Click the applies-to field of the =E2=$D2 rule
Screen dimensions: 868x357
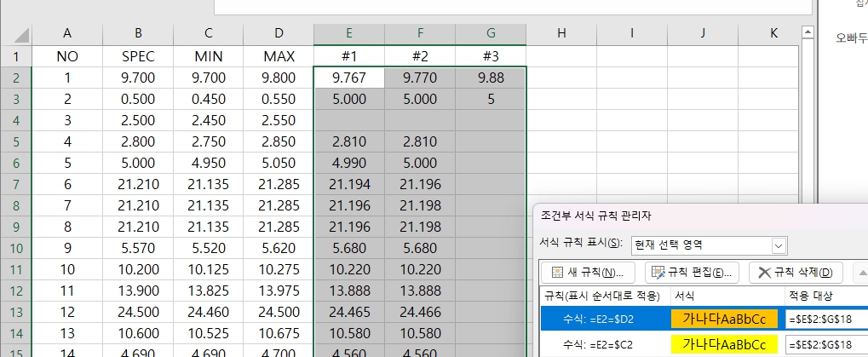826,320
